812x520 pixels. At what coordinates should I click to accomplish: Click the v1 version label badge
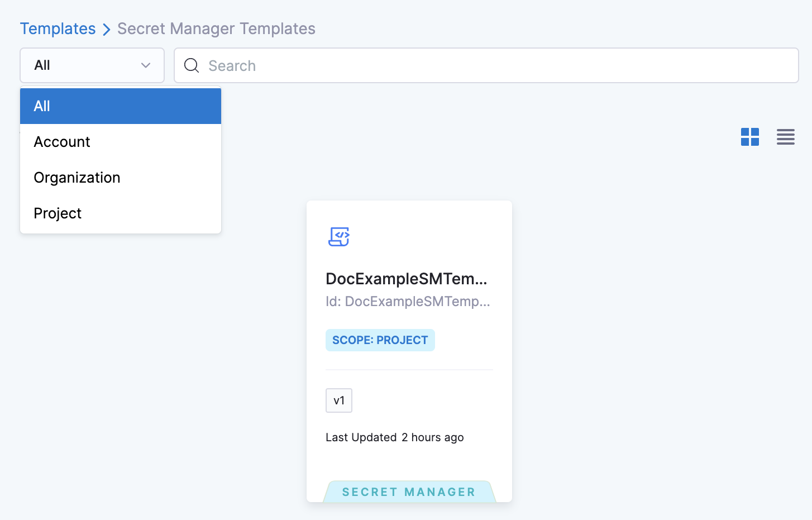click(338, 400)
